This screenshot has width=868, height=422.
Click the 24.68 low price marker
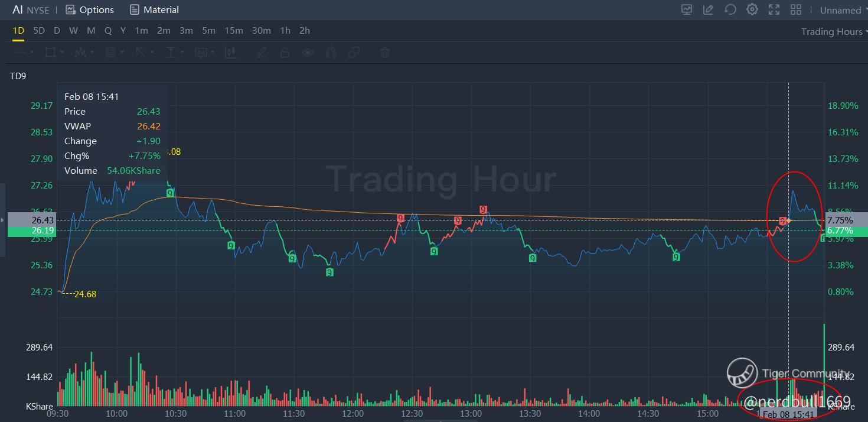coord(85,294)
